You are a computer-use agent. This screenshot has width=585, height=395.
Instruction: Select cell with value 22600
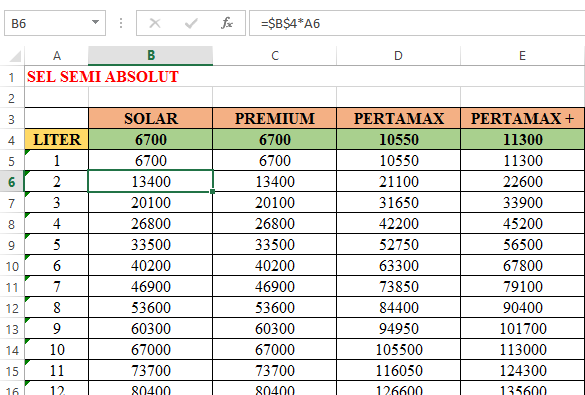point(522,182)
